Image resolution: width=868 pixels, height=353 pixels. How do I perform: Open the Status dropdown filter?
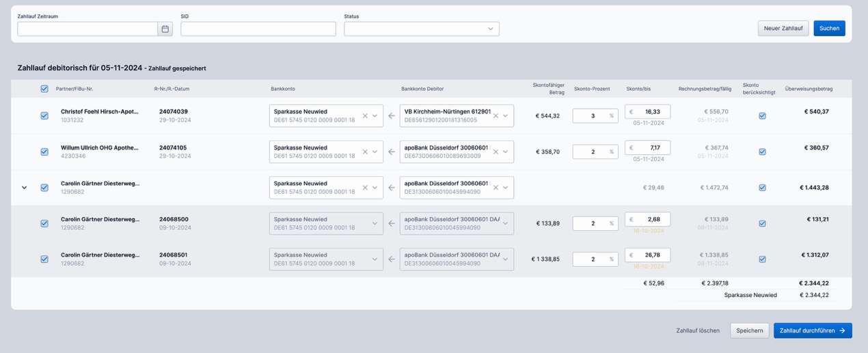point(421,29)
